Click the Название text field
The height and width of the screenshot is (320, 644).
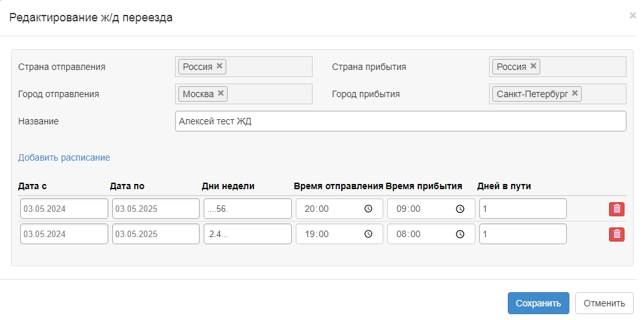coord(400,121)
